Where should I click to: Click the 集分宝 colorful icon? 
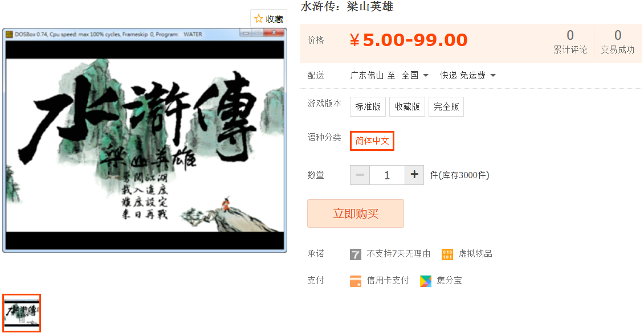click(426, 281)
